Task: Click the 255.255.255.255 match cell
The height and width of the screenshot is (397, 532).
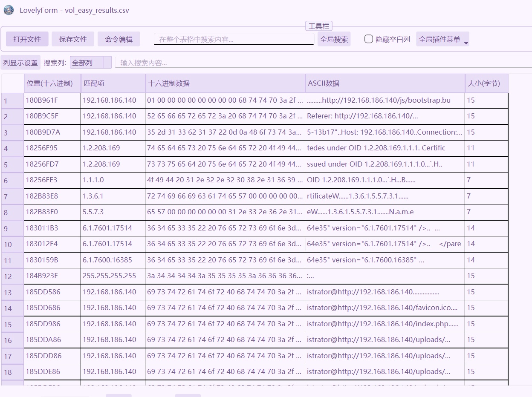Action: click(113, 276)
